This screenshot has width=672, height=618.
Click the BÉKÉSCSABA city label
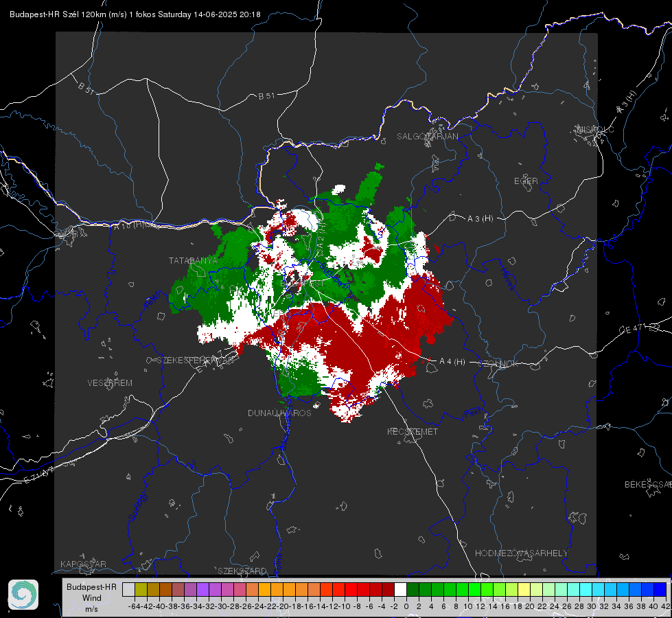[648, 485]
